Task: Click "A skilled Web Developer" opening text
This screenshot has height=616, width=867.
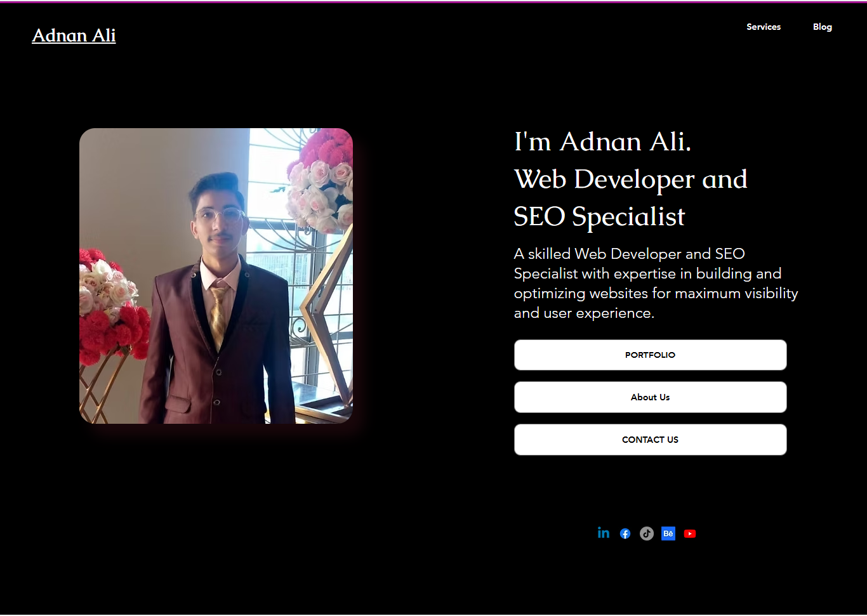Action: (x=598, y=254)
